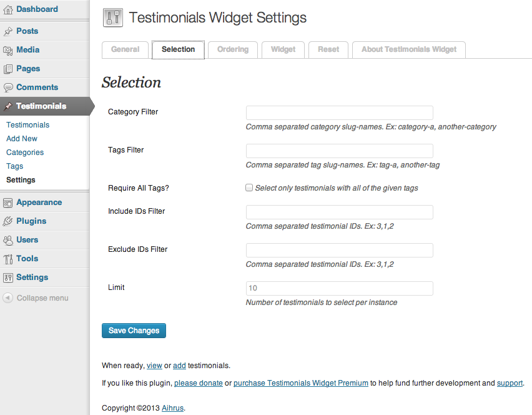Open the please donate link
The height and width of the screenshot is (415, 532).
(x=199, y=383)
